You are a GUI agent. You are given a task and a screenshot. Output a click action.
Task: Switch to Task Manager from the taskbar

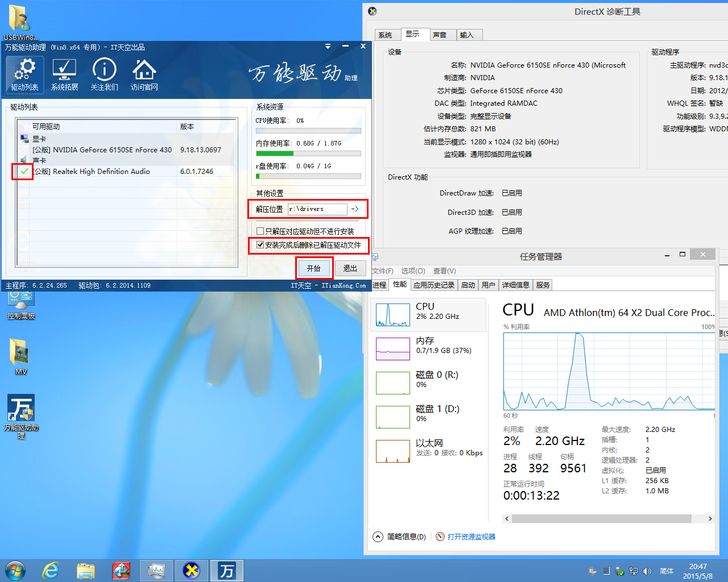coord(156,571)
